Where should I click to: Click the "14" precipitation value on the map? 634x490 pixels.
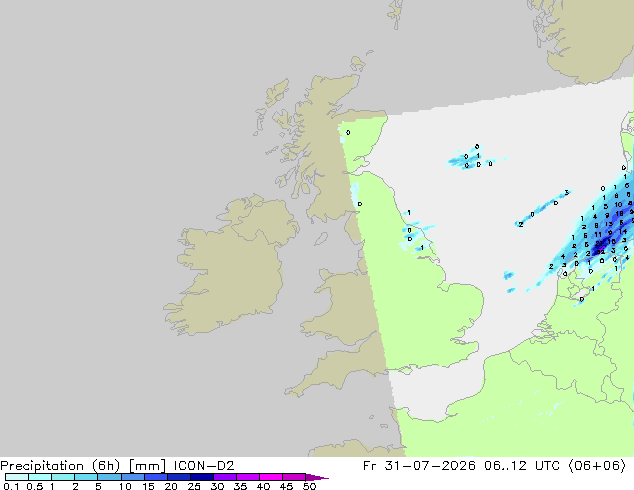[x=623, y=232]
